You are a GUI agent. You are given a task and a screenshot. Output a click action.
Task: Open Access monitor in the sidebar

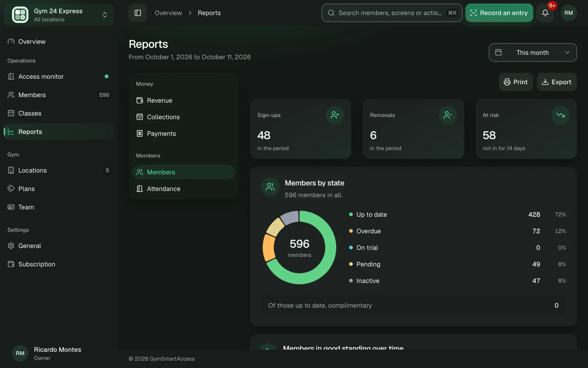tap(59, 77)
